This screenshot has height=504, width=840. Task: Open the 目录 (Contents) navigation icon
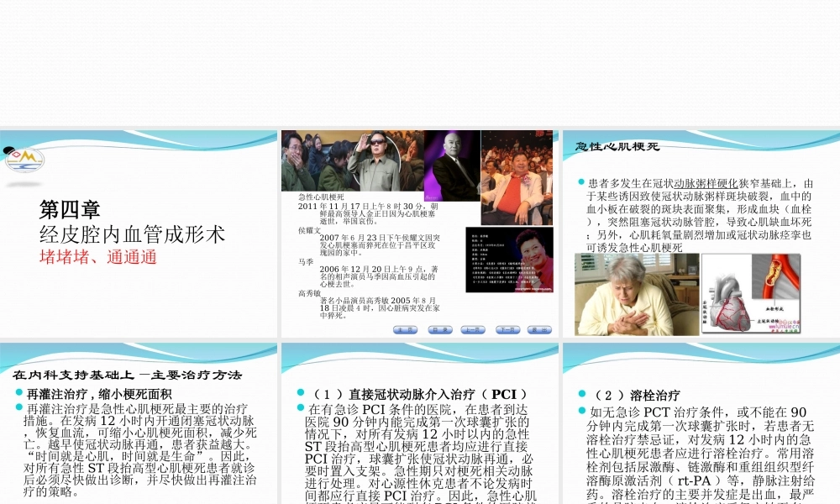439,328
